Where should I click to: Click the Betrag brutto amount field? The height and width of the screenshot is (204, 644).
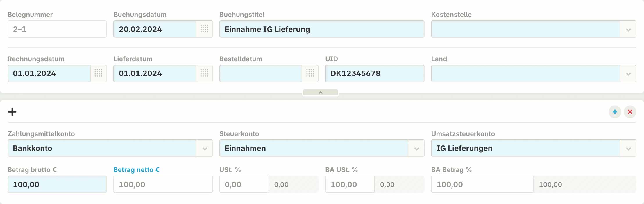[57, 184]
